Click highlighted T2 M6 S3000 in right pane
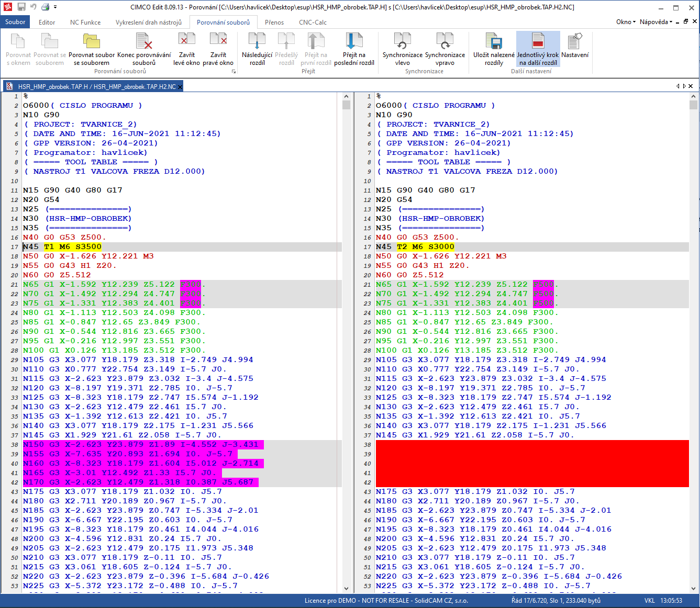 426,247
